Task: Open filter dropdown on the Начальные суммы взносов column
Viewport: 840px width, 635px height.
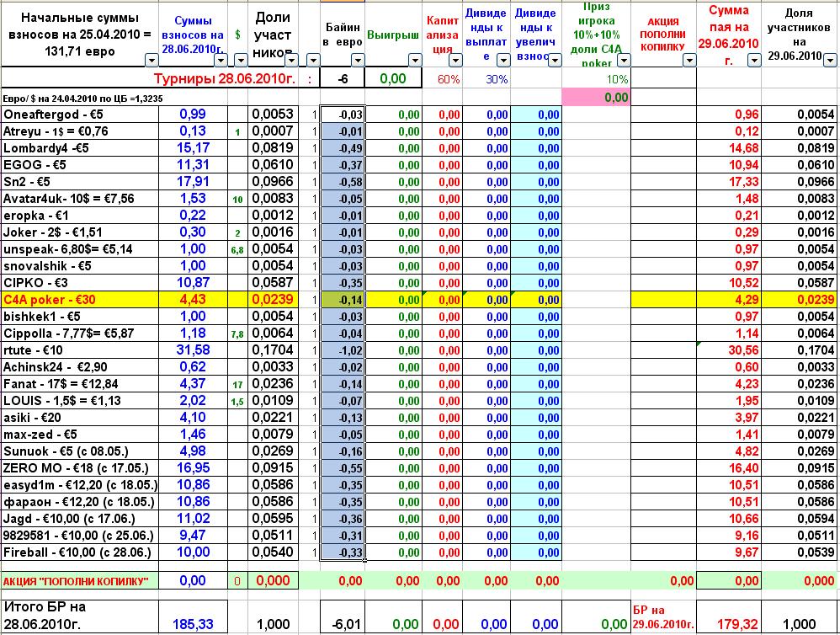Action: coord(152,60)
